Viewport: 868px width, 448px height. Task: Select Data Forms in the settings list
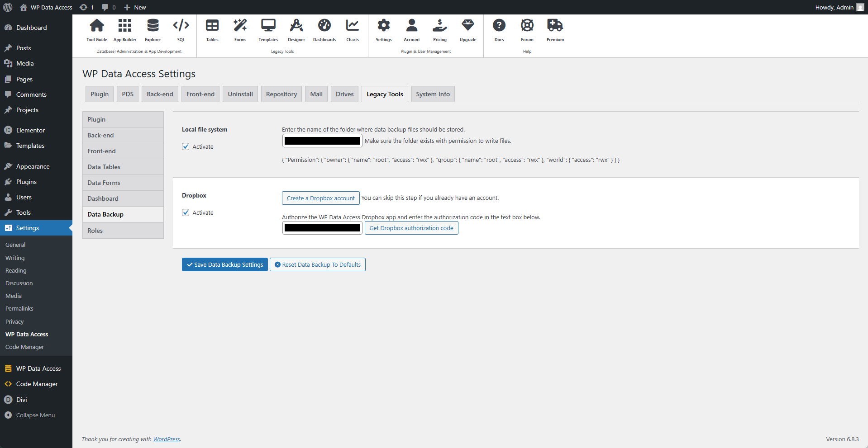[104, 182]
